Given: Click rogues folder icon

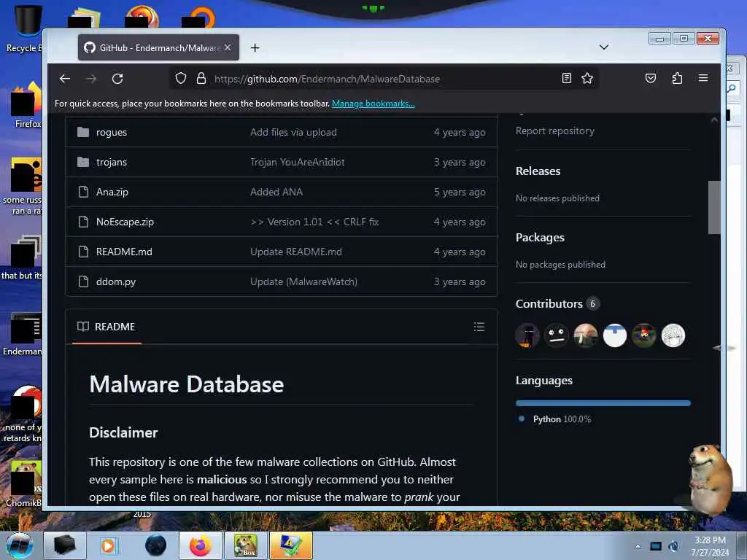Looking at the screenshot, I should [x=83, y=132].
